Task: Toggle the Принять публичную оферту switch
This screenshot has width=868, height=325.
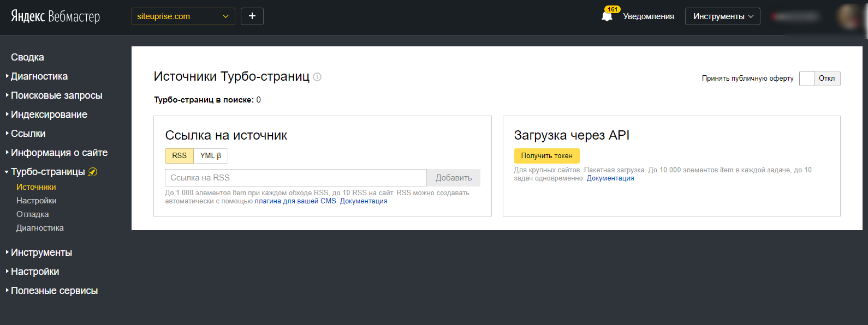Action: [x=820, y=79]
